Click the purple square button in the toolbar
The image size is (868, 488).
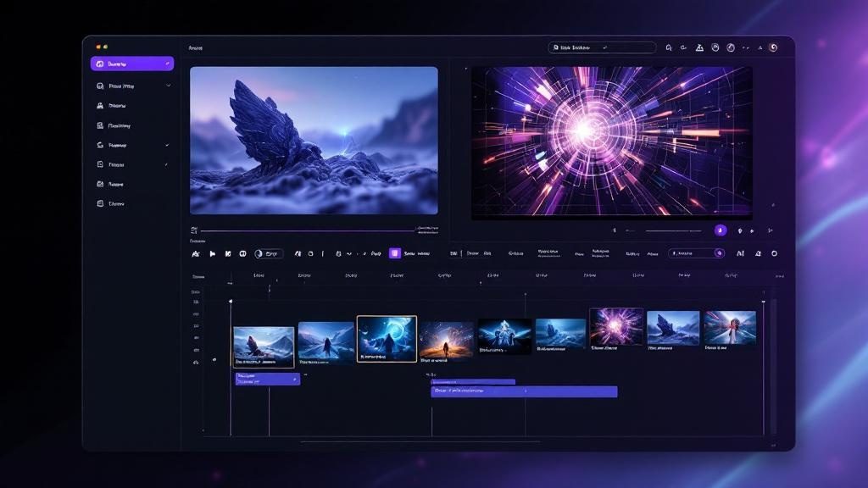[x=395, y=253]
